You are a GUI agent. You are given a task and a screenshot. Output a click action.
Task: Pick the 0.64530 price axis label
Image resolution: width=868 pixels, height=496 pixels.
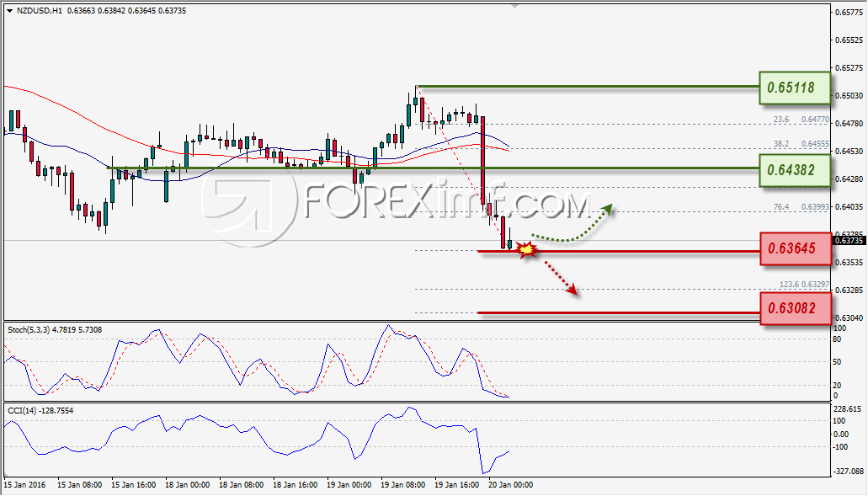point(849,151)
